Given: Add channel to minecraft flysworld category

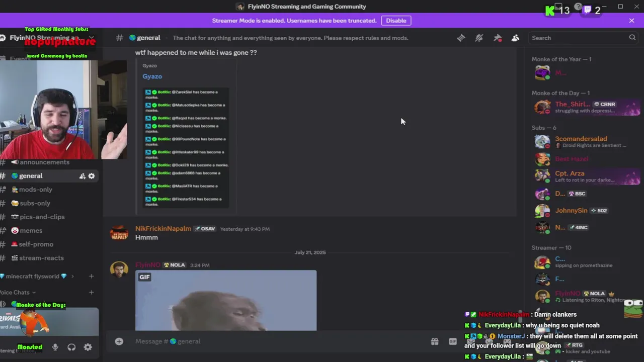Looking at the screenshot, I should coord(91,276).
